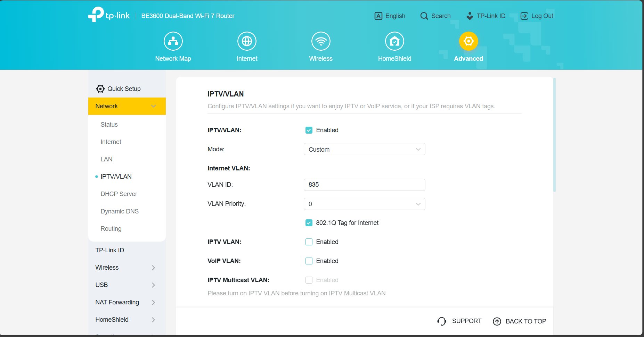
Task: Enable the VoIP VLAN checkbox
Action: click(x=309, y=261)
